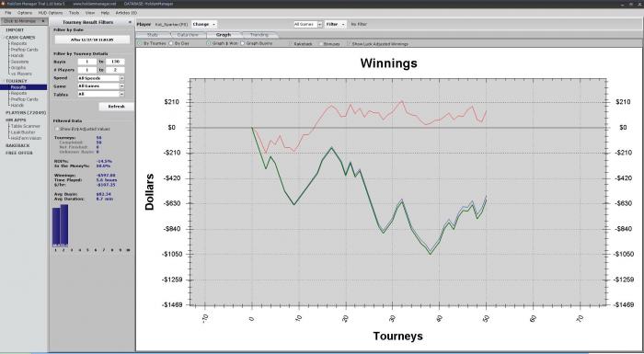The width and height of the screenshot is (644, 354).
Task: Open the PLAYERS (72049) section
Action: [x=26, y=112]
